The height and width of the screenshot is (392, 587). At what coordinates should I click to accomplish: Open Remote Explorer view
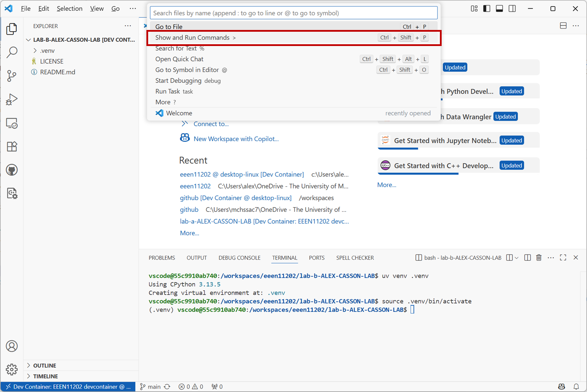pos(12,123)
